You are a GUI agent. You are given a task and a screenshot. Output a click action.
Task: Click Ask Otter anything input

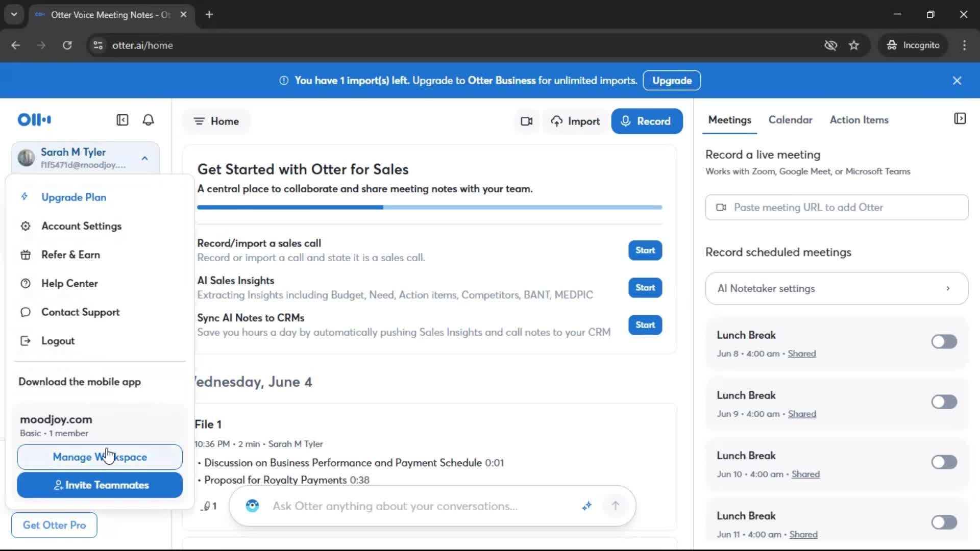point(395,506)
